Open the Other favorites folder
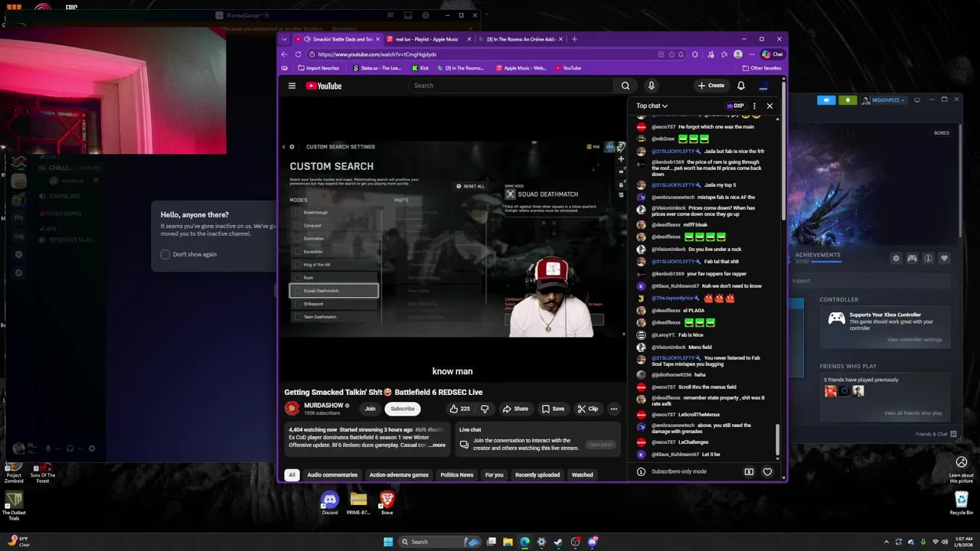This screenshot has width=980, height=551. click(x=761, y=68)
